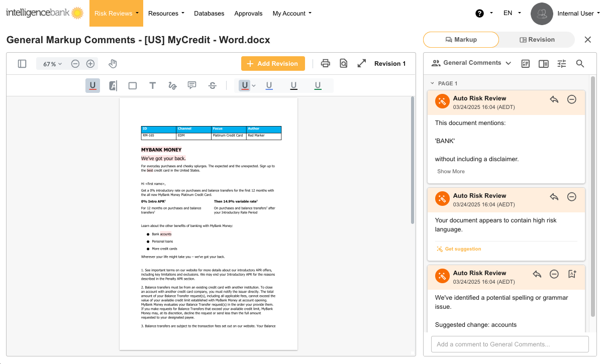Select the free text tool
Screen dimensions: 603x364
click(x=152, y=86)
